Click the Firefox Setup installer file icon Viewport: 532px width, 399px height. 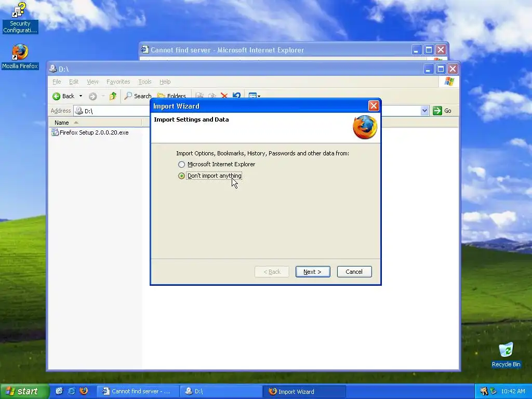coord(55,132)
